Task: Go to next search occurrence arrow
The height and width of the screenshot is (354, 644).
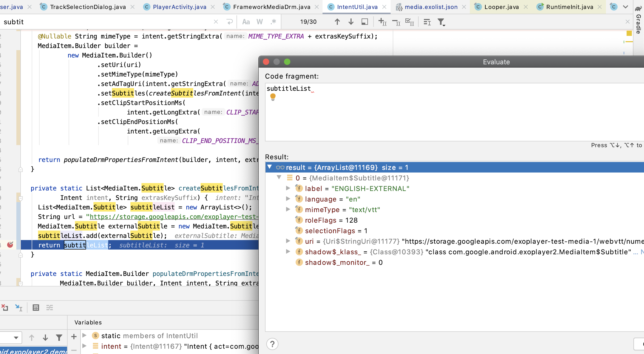Action: (x=351, y=22)
